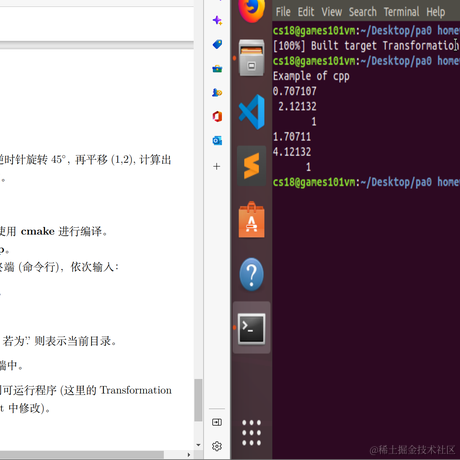Open the Files manager dock icon
This screenshot has width=460, height=460.
click(252, 58)
